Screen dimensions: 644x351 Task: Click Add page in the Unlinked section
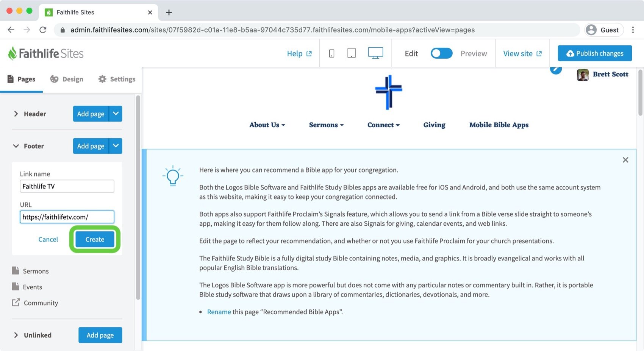pyautogui.click(x=100, y=335)
